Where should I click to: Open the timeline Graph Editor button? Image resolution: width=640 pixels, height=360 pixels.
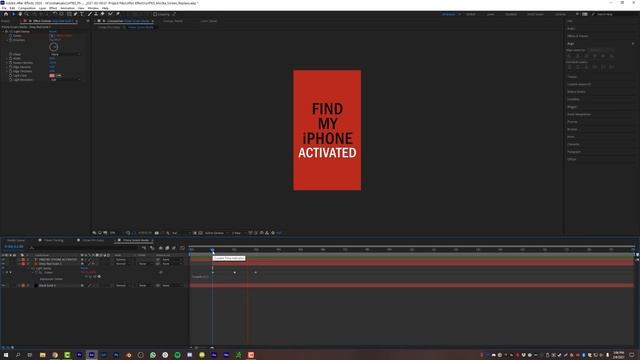point(182,248)
